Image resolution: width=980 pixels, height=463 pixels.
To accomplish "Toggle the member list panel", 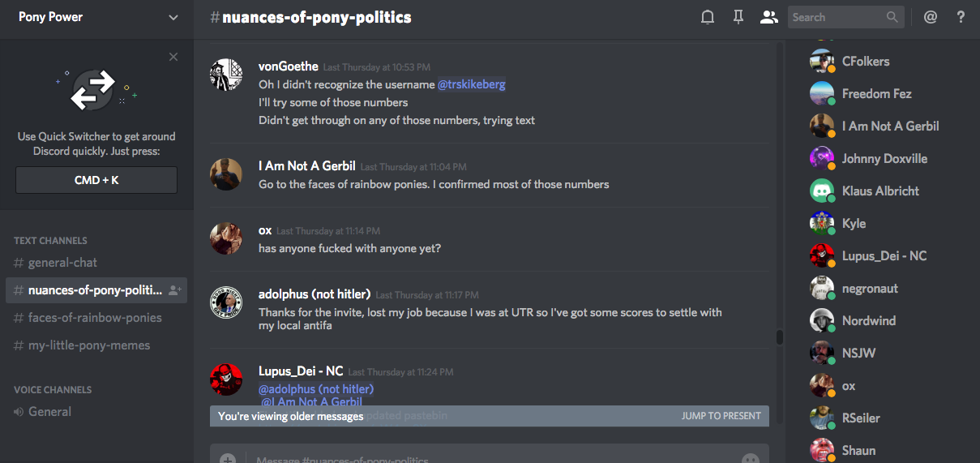I will [768, 17].
